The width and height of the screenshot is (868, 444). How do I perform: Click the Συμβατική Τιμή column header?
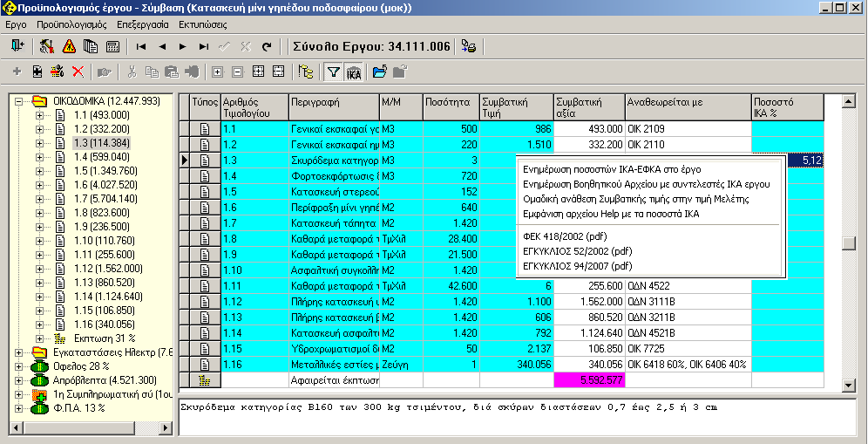(515, 106)
